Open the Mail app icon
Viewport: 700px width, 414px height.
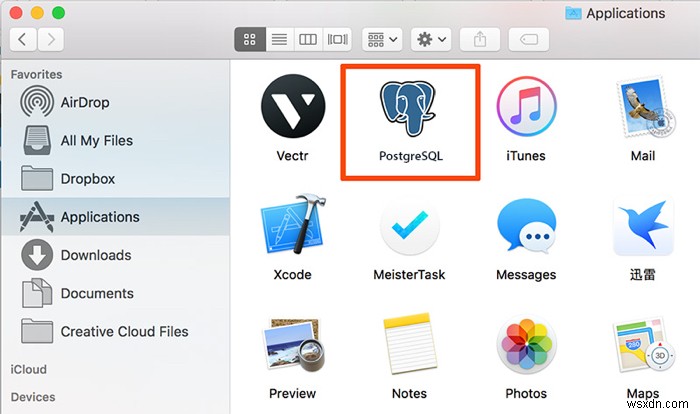tap(645, 107)
